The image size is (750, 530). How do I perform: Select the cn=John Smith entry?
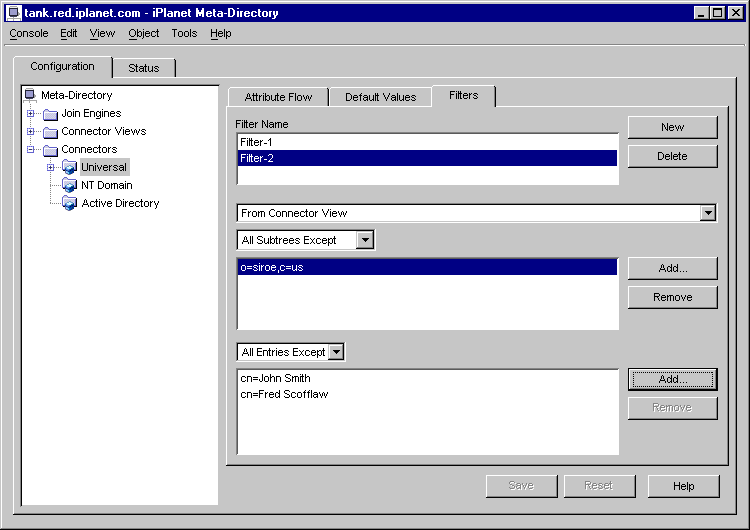[427, 378]
